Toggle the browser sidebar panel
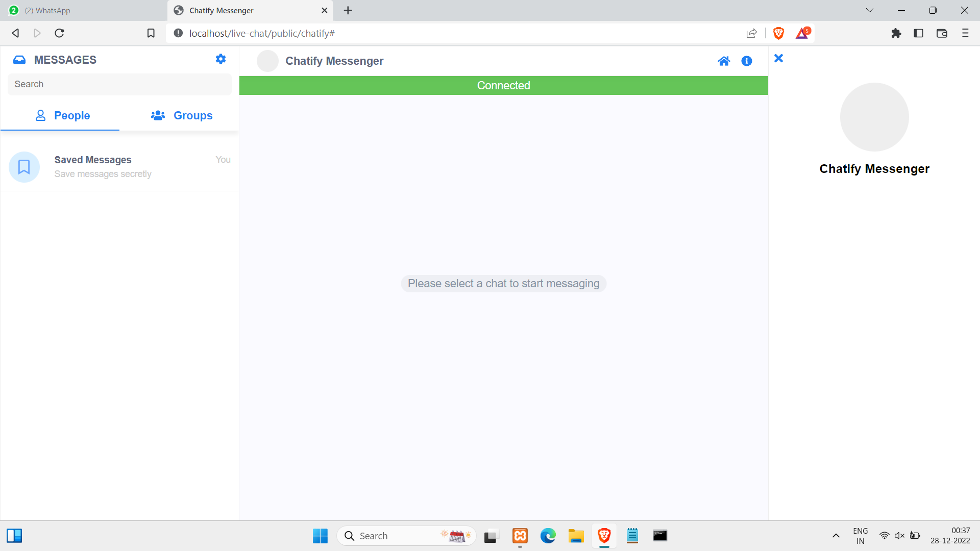980x551 pixels. click(918, 33)
